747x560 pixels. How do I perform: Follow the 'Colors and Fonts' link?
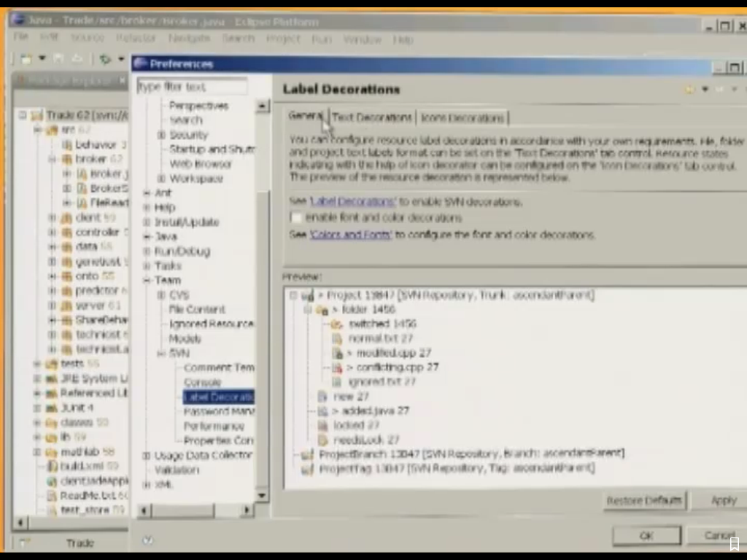click(x=351, y=235)
